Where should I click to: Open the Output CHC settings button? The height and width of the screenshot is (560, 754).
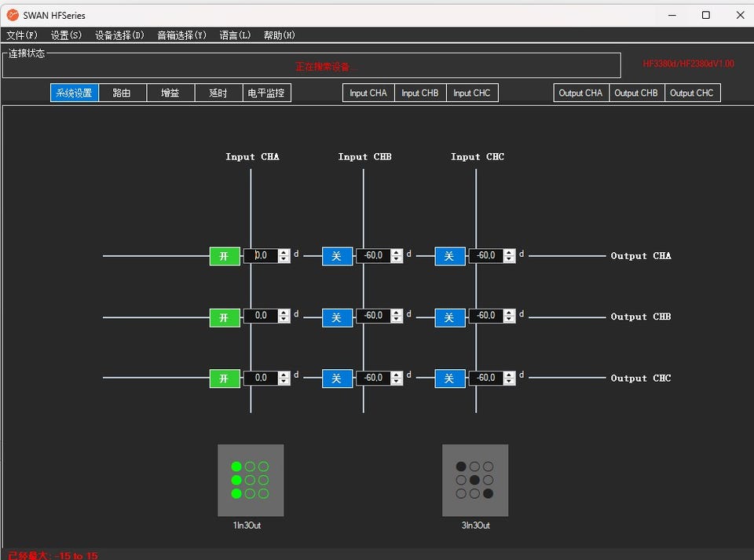click(691, 93)
